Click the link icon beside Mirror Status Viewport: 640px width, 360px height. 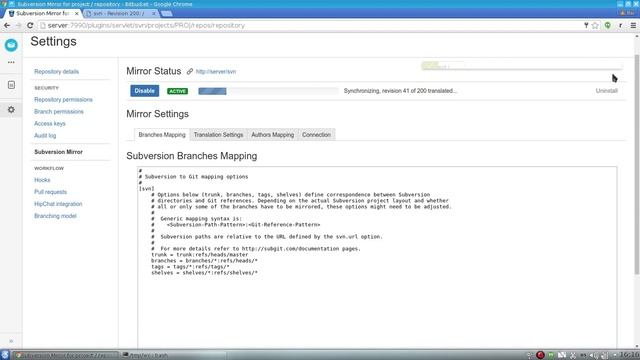(190, 71)
